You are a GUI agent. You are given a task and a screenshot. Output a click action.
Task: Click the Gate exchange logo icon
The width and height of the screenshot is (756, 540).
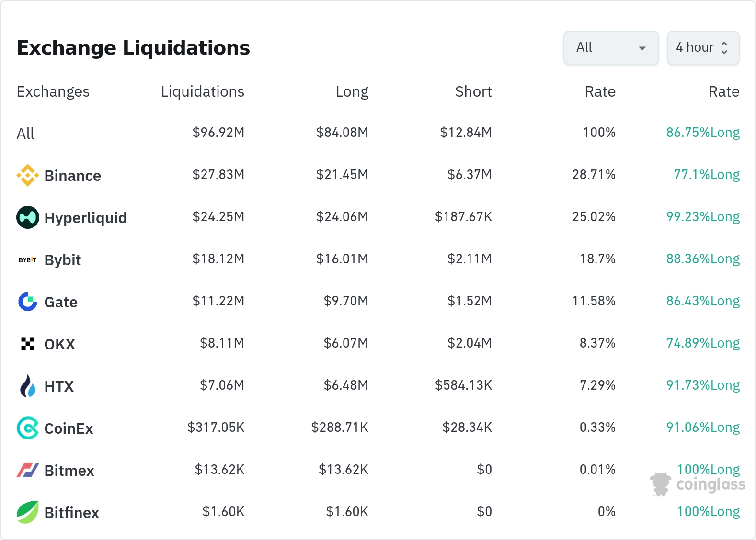pos(28,302)
